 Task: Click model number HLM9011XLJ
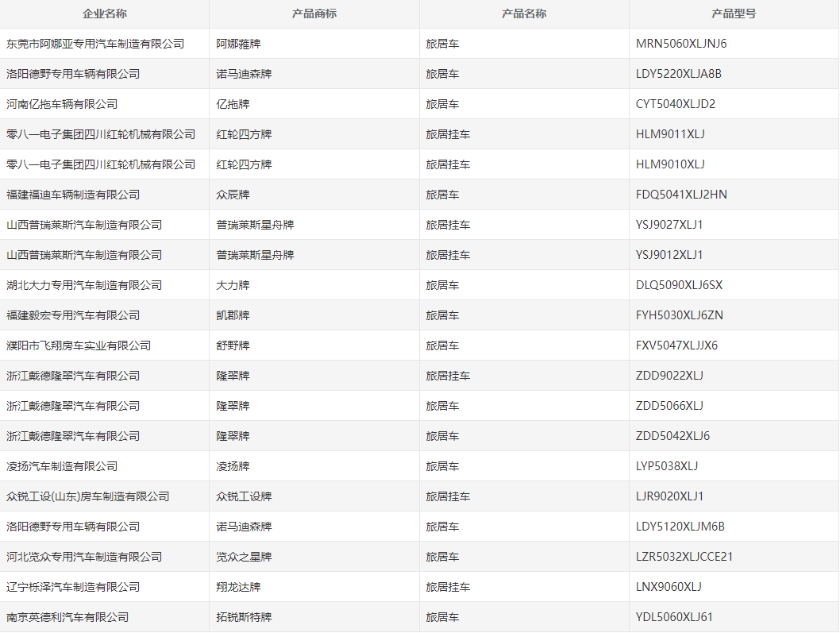pos(670,134)
